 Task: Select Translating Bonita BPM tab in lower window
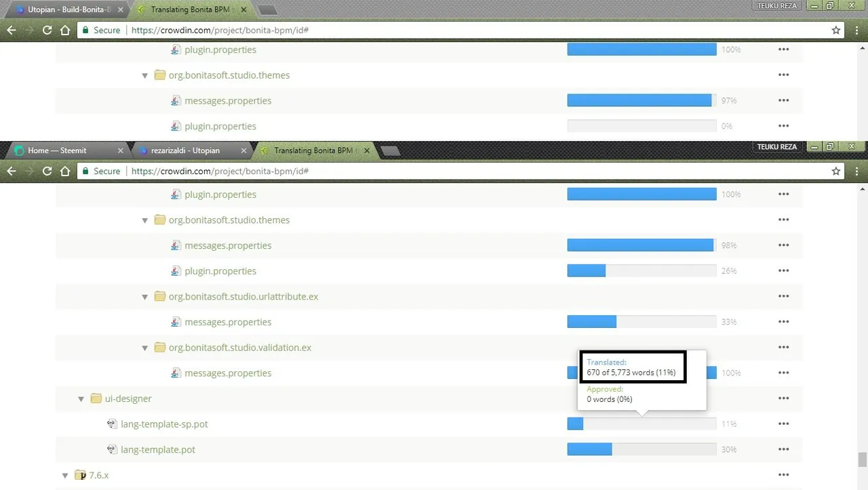pyautogui.click(x=313, y=150)
